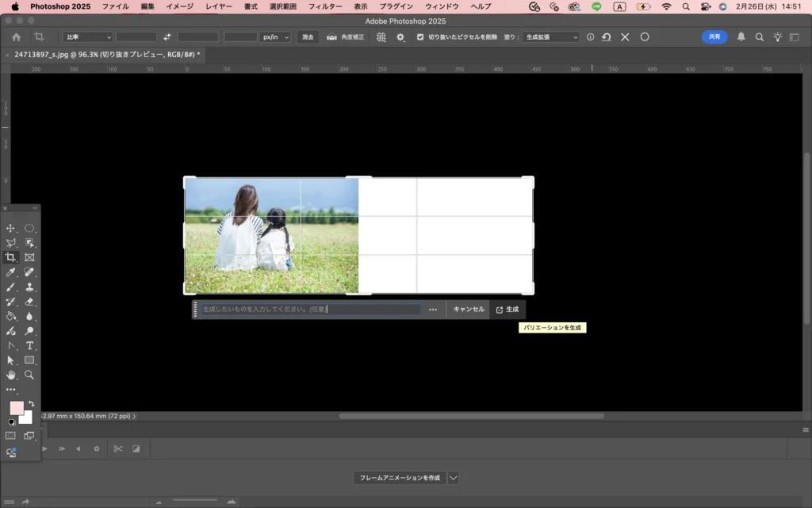Click the crop overlay grid options icon
The width and height of the screenshot is (812, 508).
point(381,37)
